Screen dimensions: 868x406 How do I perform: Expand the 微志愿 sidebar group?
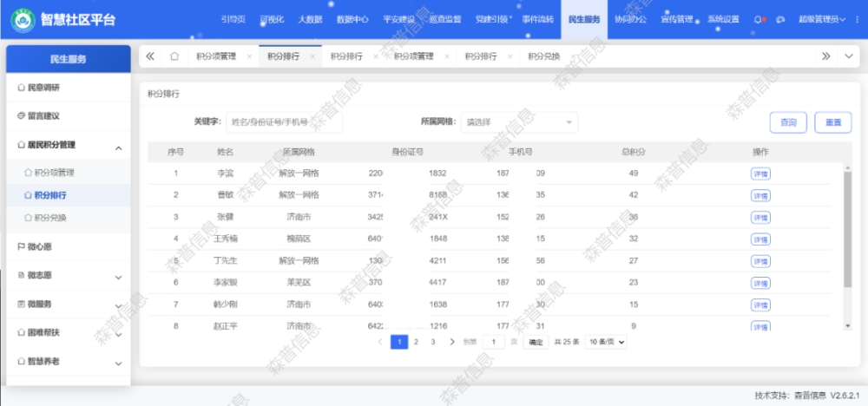118,278
